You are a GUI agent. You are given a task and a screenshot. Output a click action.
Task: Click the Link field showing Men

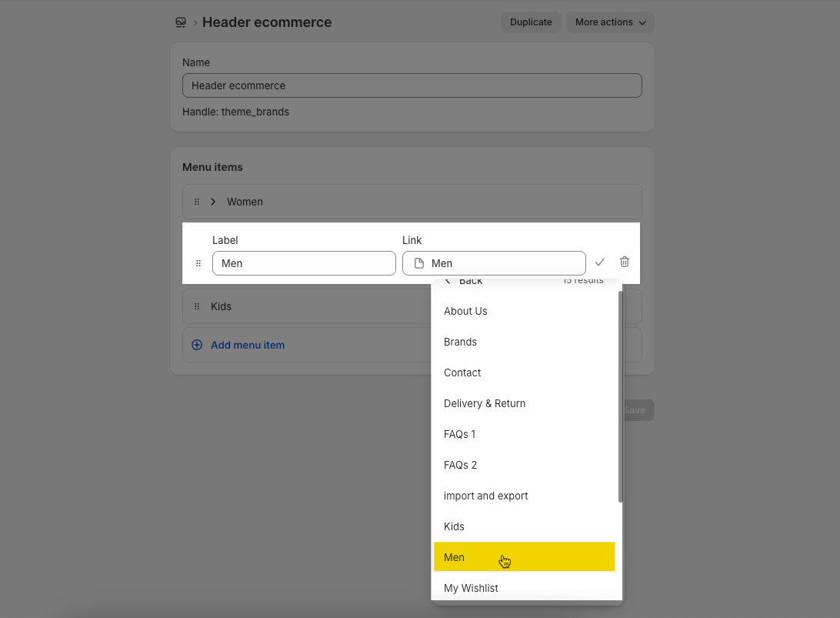[494, 263]
